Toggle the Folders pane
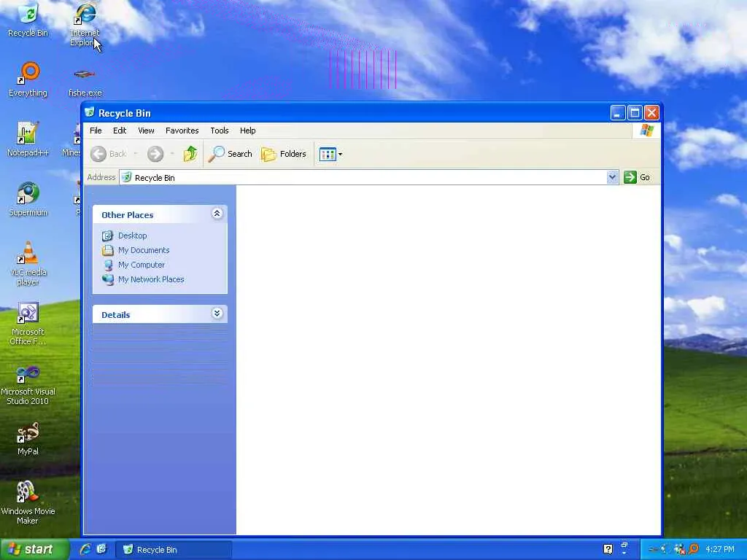This screenshot has width=747, height=560. (x=284, y=154)
